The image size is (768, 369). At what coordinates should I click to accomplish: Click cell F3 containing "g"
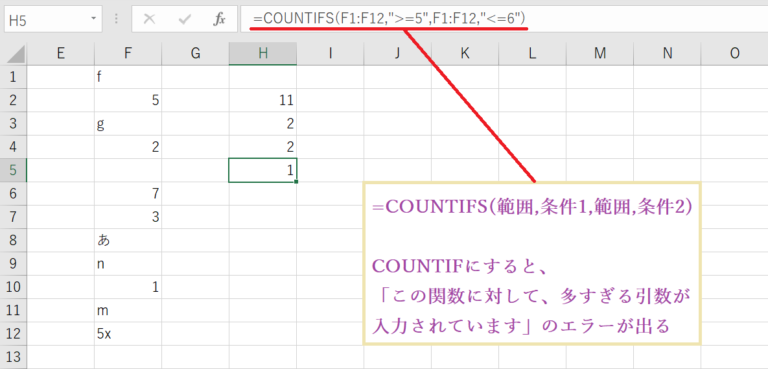[128, 124]
